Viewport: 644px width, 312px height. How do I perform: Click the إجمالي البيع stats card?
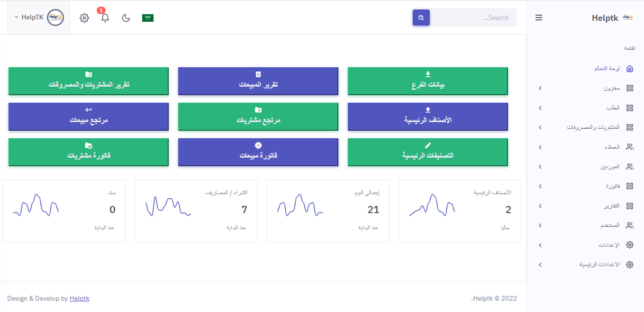click(328, 211)
